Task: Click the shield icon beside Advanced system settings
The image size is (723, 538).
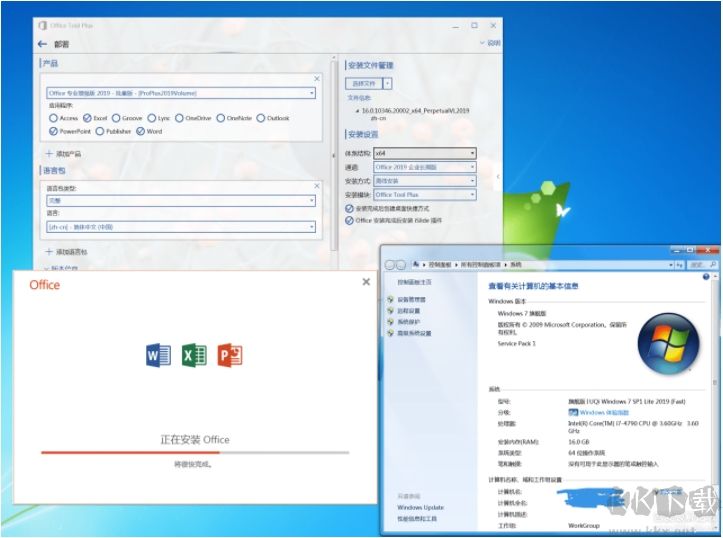Action: 391,333
